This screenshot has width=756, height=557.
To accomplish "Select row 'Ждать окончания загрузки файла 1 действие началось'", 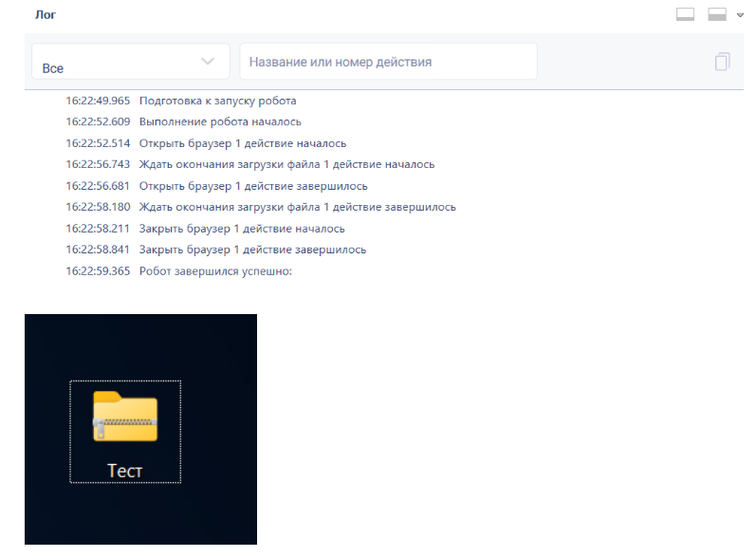I will click(286, 164).
